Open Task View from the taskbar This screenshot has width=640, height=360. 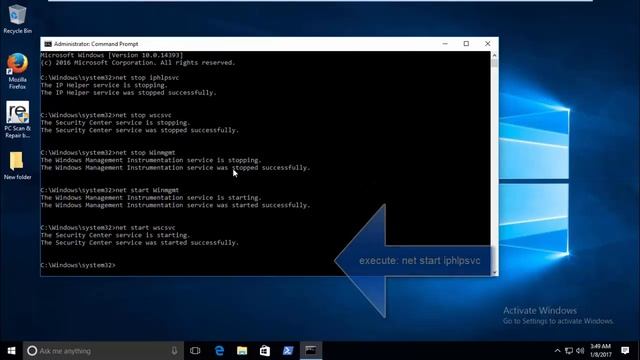(195, 351)
